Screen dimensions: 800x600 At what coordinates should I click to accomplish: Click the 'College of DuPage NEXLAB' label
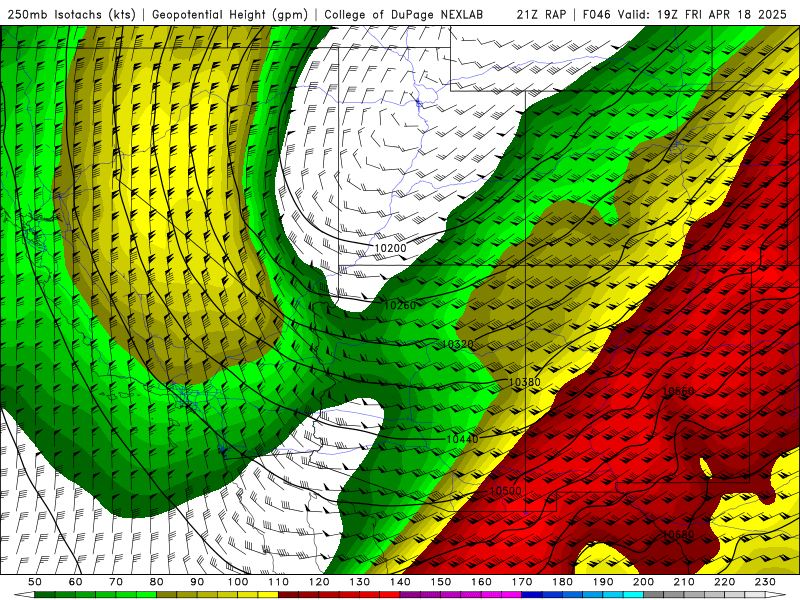point(404,14)
